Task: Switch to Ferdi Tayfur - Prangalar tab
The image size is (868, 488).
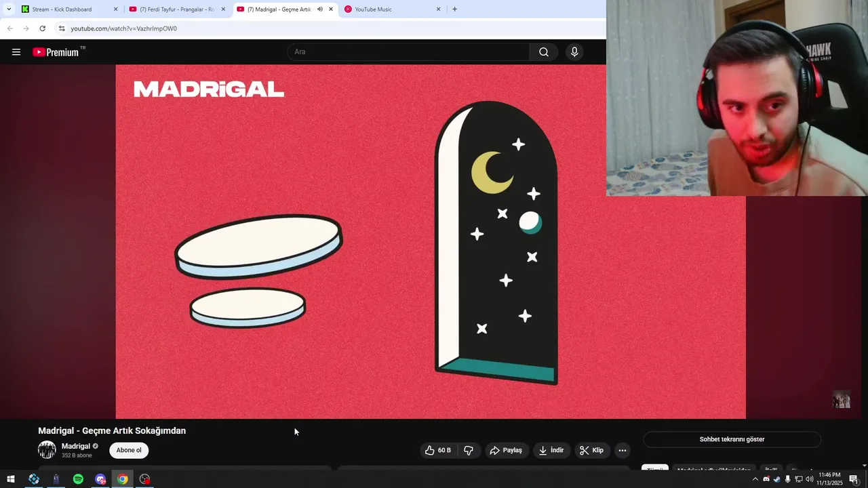Action: (177, 9)
